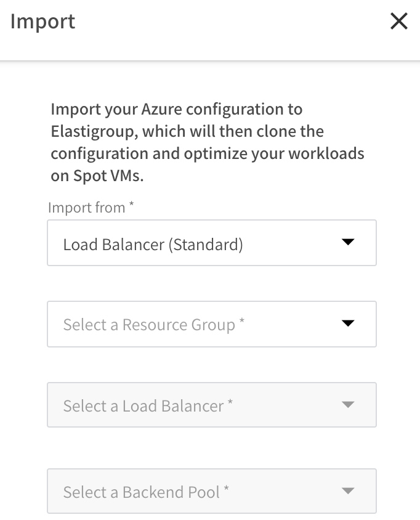Screen dimensions: 420x520
Task: Click the Azure configuration description paragraph
Action: (207, 142)
